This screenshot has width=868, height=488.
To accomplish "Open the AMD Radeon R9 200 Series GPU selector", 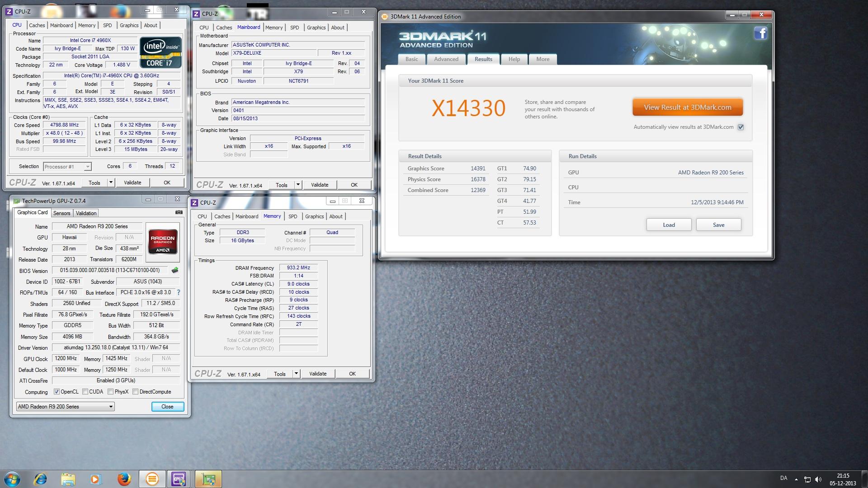I will coord(65,407).
